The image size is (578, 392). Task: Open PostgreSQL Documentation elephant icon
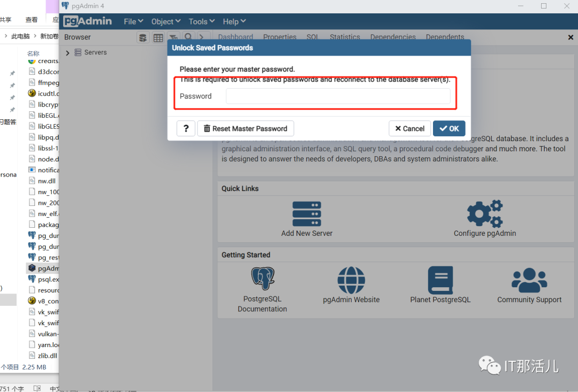(262, 279)
